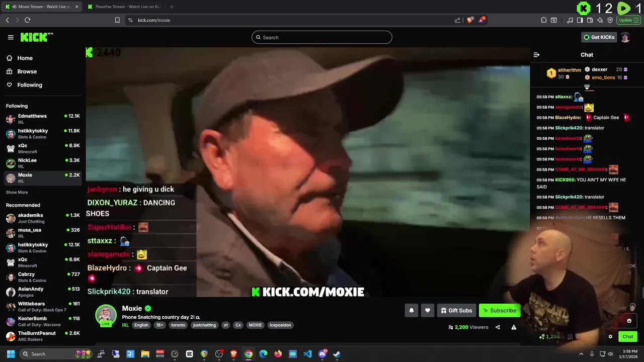The image size is (644, 362).
Task: Open the Kick hamburger menu
Action: coord(11,37)
